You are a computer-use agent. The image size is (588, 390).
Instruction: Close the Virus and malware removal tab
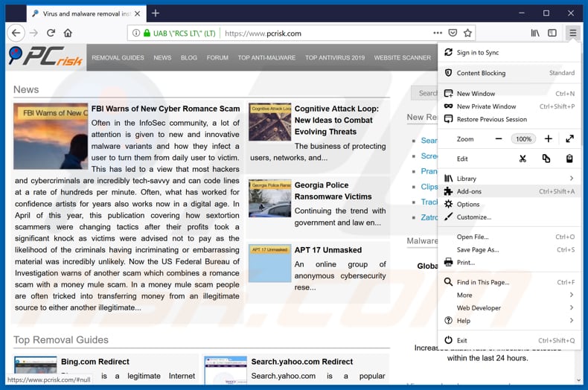point(138,13)
